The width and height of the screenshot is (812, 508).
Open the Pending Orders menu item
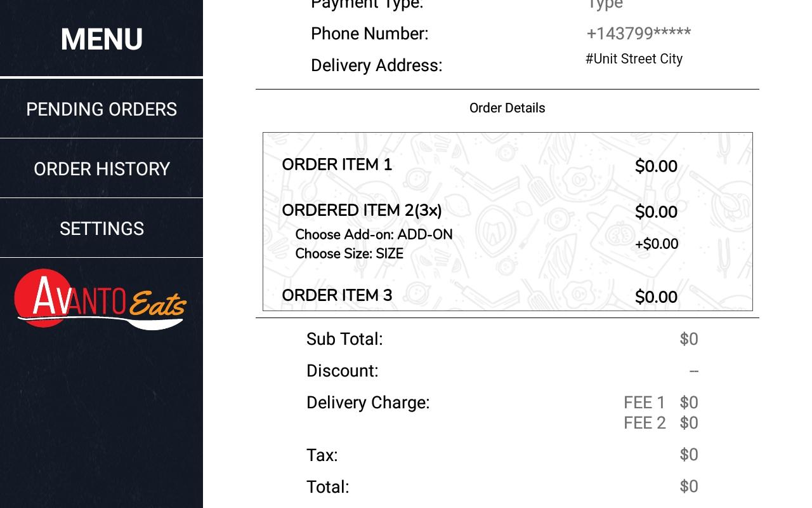(x=101, y=109)
